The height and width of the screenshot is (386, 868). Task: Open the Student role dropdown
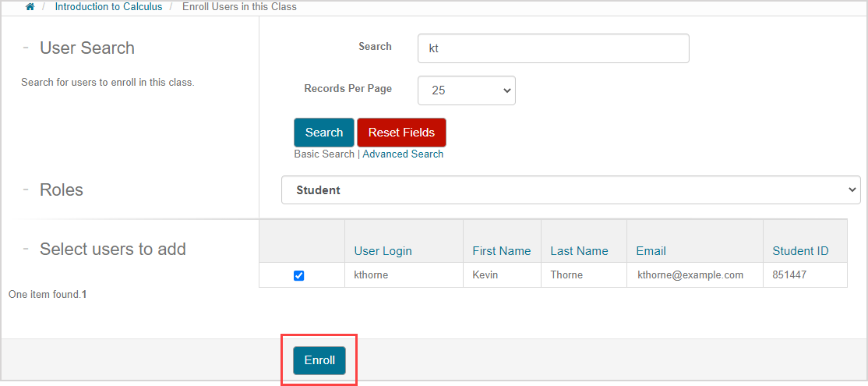pos(570,190)
